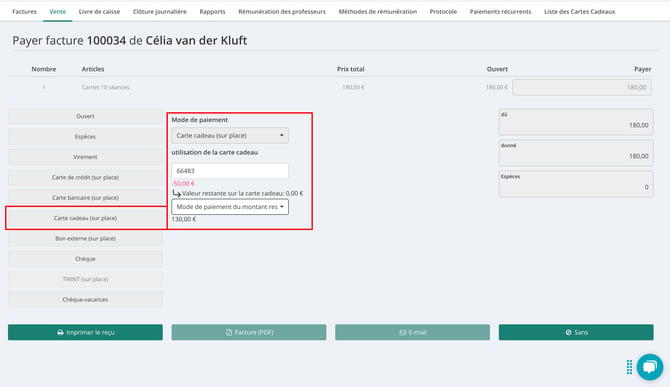The width and height of the screenshot is (670, 387).
Task: Click the printer icon on Imprimer le reçu
Action: pyautogui.click(x=60, y=332)
